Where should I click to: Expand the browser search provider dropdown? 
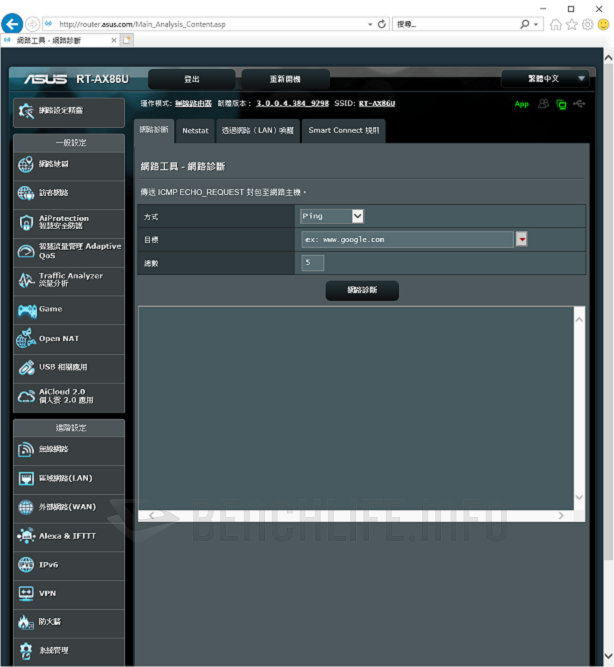pos(536,25)
